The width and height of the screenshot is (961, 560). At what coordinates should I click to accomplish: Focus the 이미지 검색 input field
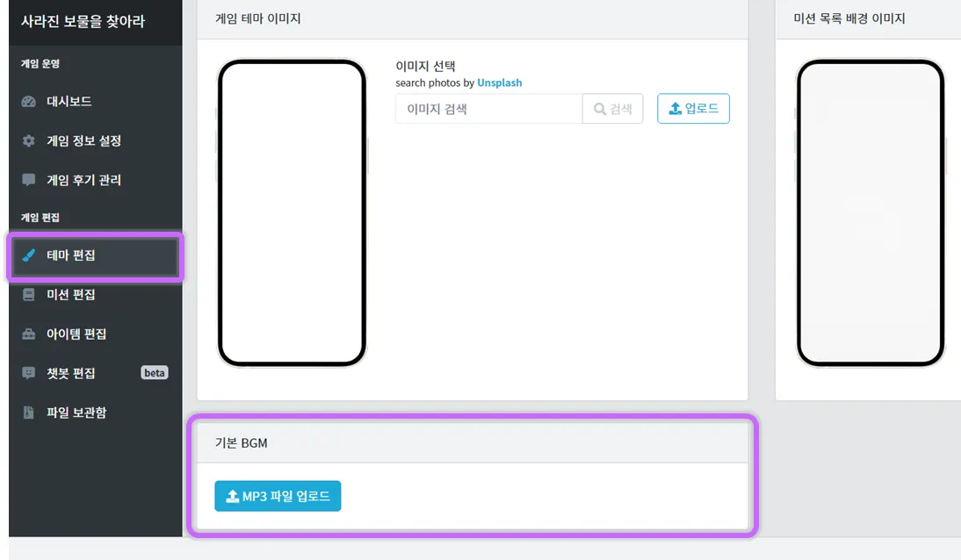coord(489,109)
